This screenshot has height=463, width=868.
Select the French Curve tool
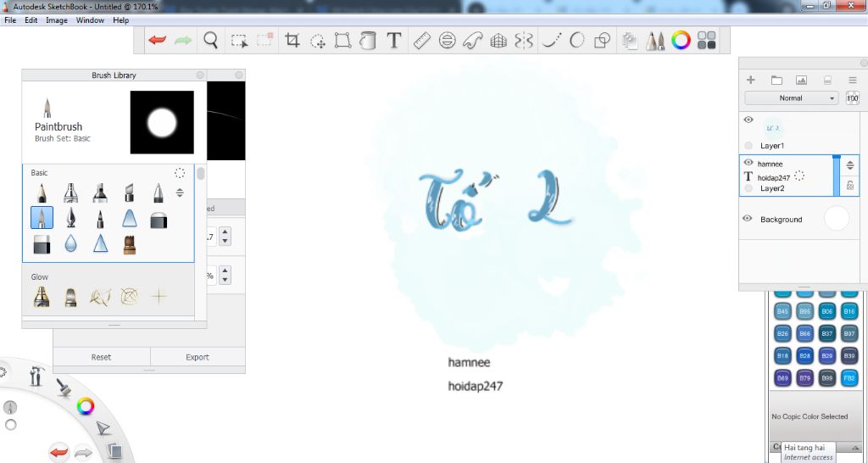(x=473, y=40)
